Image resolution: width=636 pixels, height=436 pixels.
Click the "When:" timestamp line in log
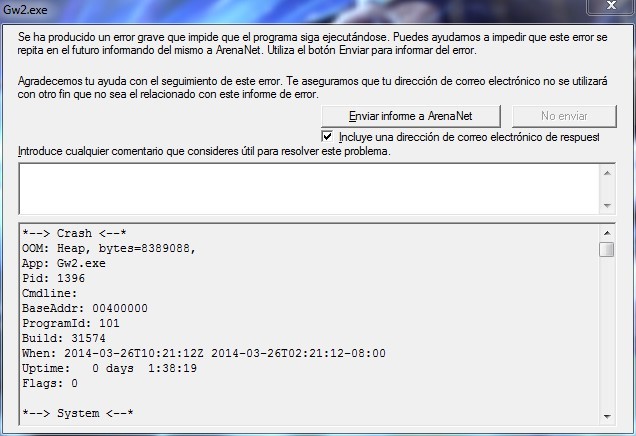pos(204,353)
